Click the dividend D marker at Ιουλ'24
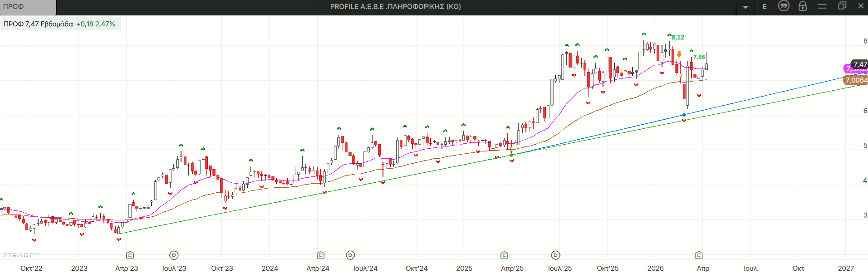868x273 pixels. [x=350, y=255]
